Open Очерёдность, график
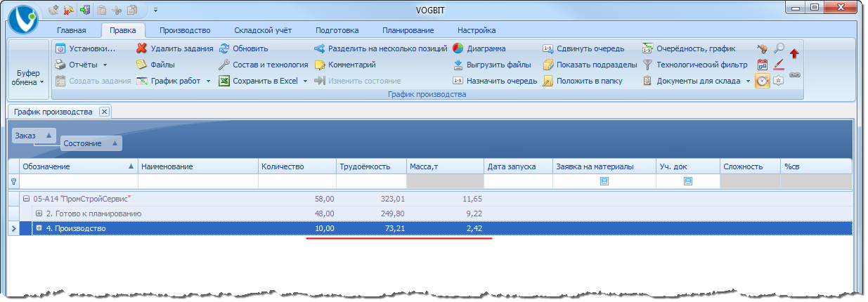868x302 pixels. click(x=689, y=48)
